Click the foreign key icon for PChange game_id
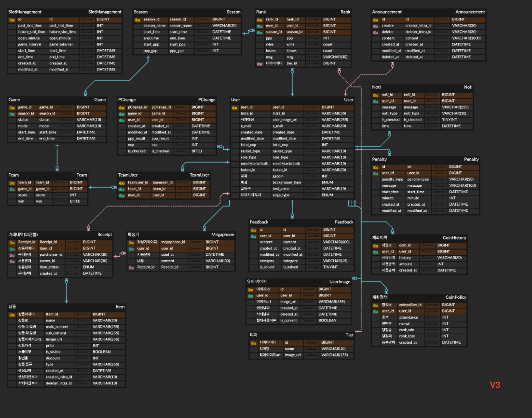Screen dimensions: 532x418 tap(122, 114)
